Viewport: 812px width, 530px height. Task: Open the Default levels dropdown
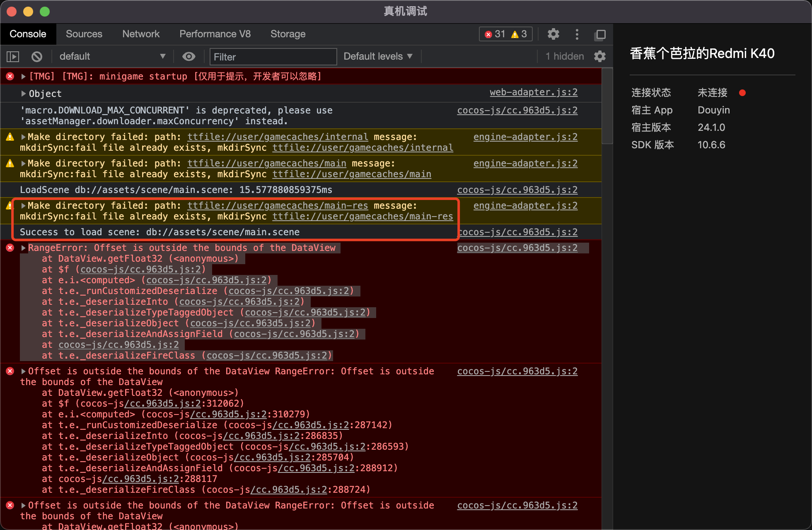pos(378,56)
